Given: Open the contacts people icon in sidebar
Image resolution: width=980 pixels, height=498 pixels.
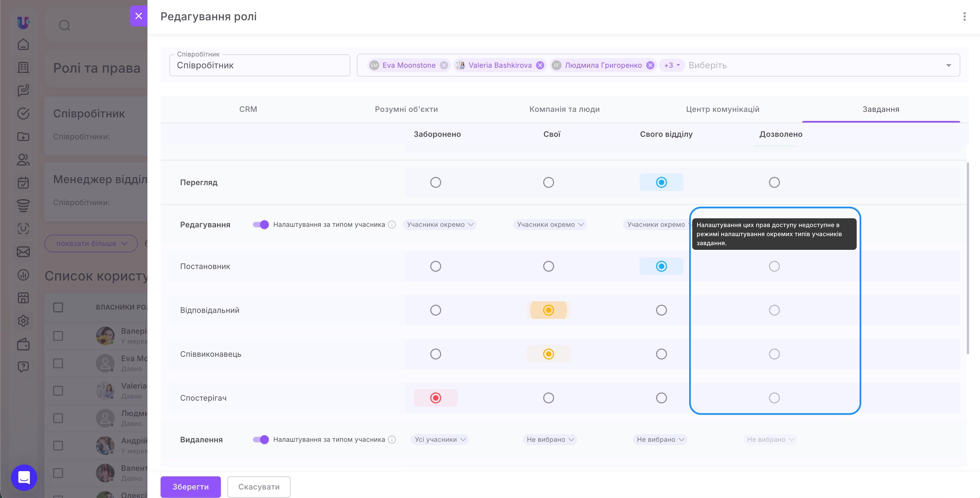Looking at the screenshot, I should pyautogui.click(x=23, y=160).
